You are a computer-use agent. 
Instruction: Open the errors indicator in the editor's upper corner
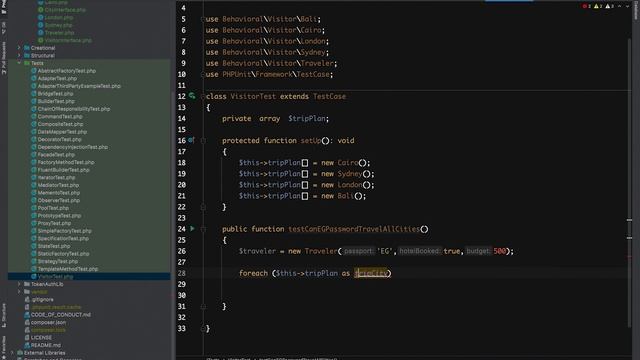pyautogui.click(x=587, y=6)
